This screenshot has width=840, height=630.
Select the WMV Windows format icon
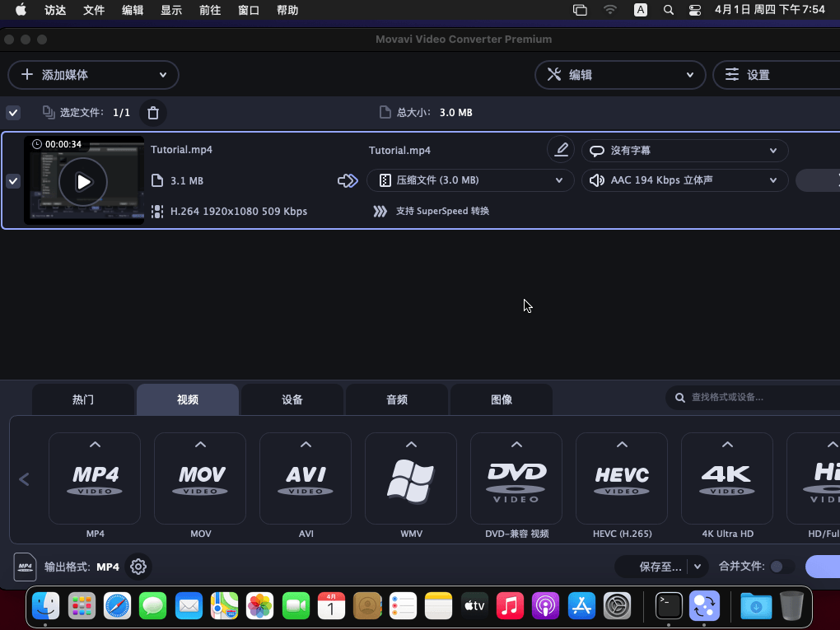(411, 479)
